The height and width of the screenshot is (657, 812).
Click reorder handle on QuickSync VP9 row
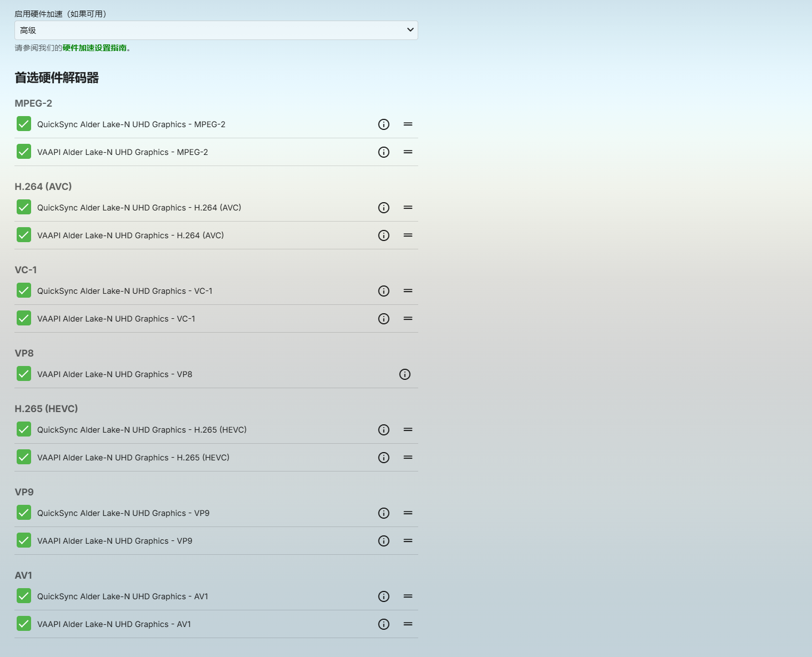click(408, 513)
